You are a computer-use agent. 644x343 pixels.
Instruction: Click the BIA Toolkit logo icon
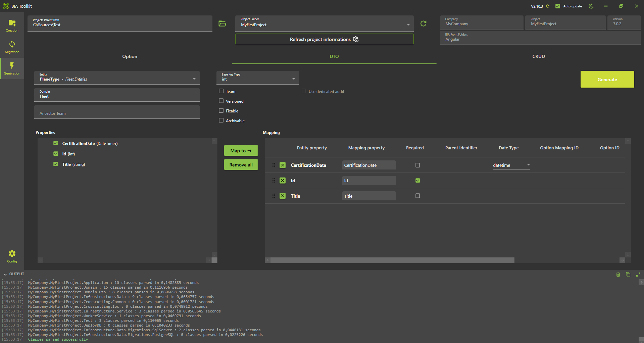coord(6,6)
